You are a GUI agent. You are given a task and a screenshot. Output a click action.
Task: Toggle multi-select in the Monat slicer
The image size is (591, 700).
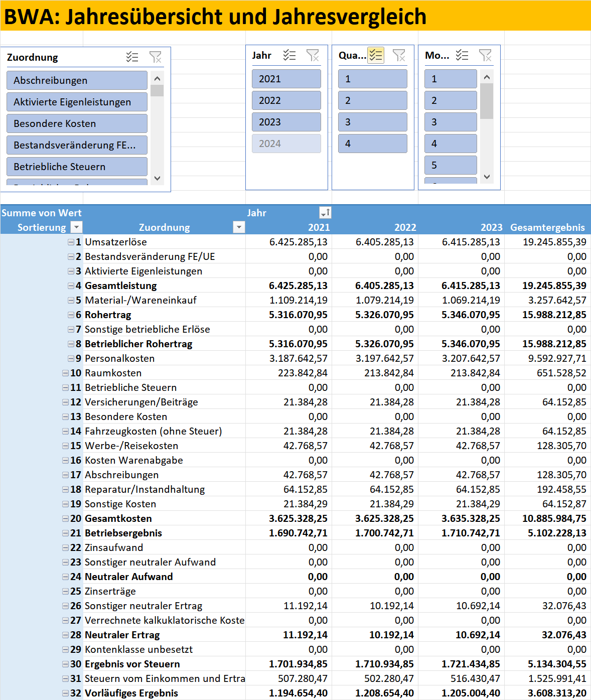[x=462, y=55]
